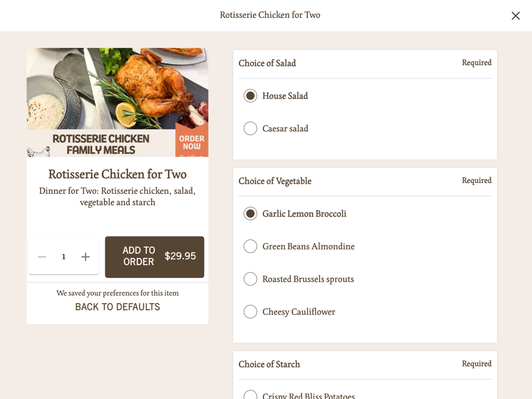Select the House Salad radio button
532x399 pixels.
pyautogui.click(x=251, y=96)
